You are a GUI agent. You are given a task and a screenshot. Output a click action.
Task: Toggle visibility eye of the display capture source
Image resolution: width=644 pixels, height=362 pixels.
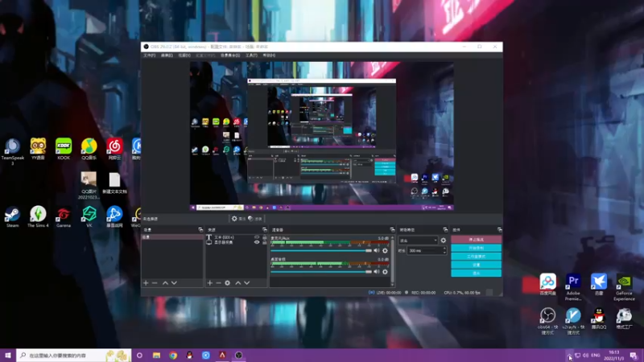click(x=257, y=242)
